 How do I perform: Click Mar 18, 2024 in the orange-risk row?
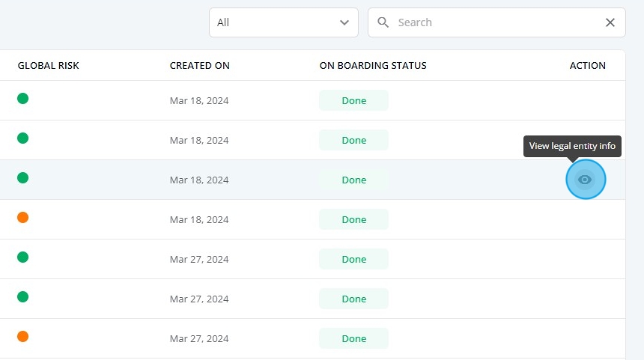199,219
